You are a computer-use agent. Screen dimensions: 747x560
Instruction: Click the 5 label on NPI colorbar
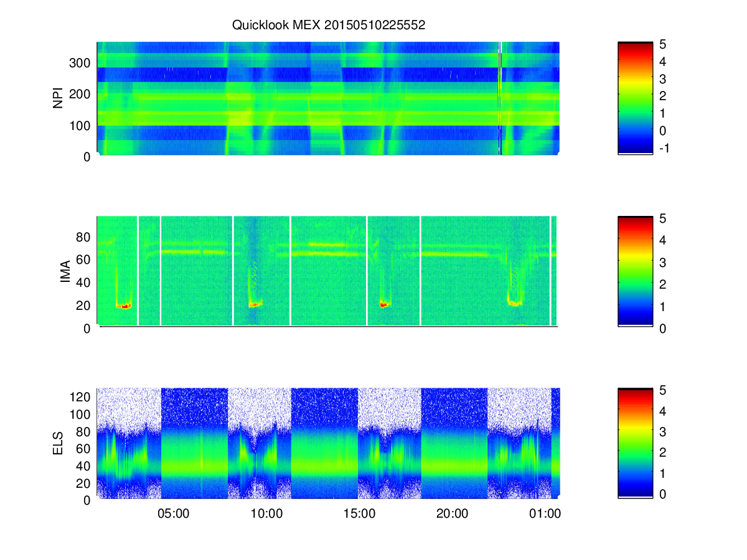click(x=664, y=44)
